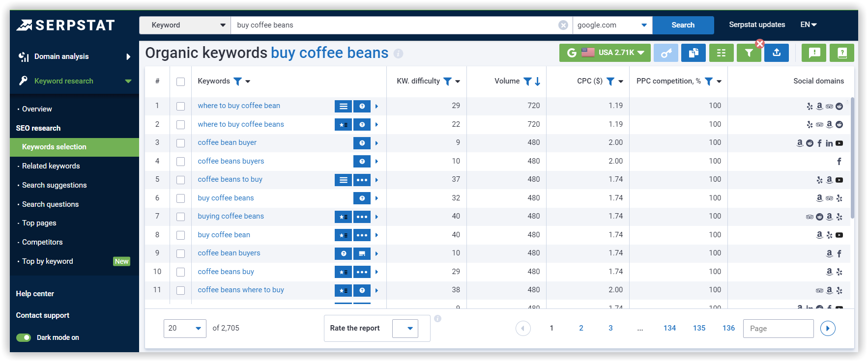
Task: Open the Rate the report dropdown
Action: pyautogui.click(x=405, y=328)
